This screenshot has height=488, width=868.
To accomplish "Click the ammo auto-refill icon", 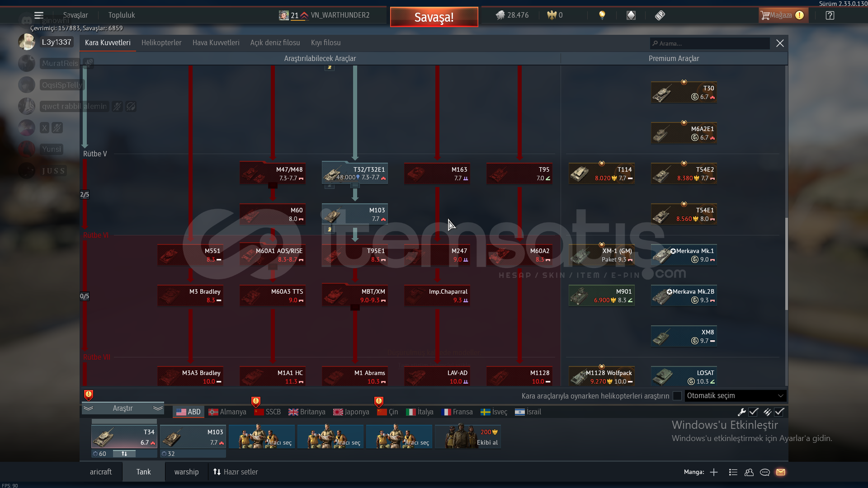I will (x=767, y=412).
